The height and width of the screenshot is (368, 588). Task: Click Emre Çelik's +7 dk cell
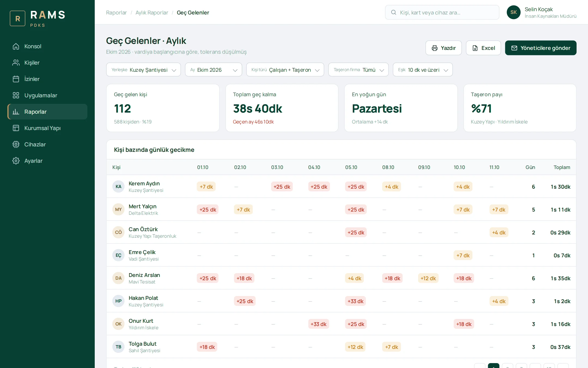pos(463,255)
